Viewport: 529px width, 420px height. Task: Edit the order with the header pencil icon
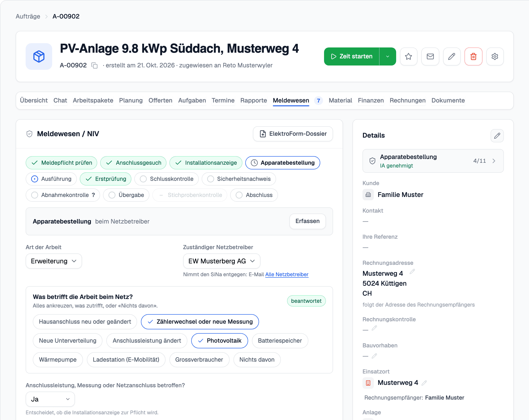point(452,56)
